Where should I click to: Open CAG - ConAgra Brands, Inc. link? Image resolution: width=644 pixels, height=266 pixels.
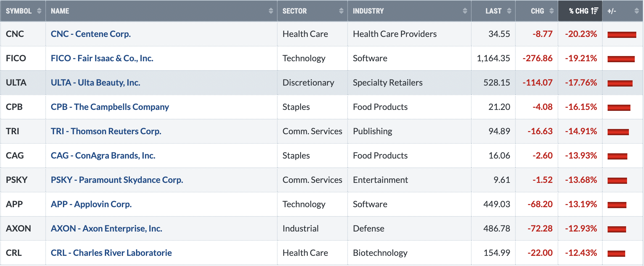pyautogui.click(x=103, y=155)
